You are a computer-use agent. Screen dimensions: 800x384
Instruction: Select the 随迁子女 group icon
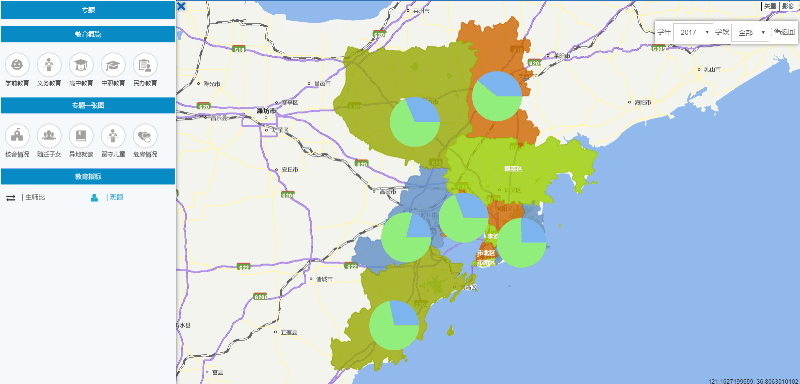49,136
